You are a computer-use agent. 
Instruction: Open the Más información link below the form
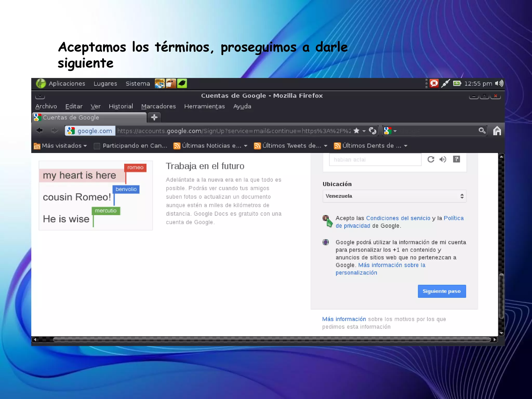point(344,319)
